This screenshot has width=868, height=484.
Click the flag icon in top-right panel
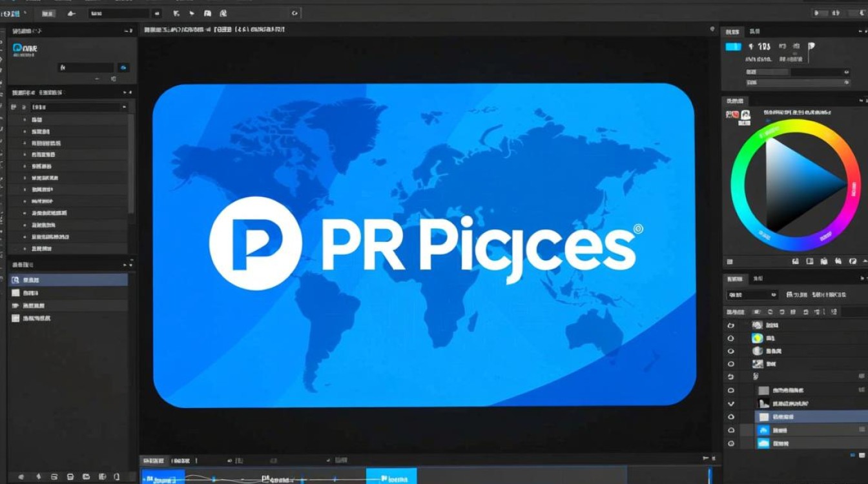pyautogui.click(x=811, y=46)
